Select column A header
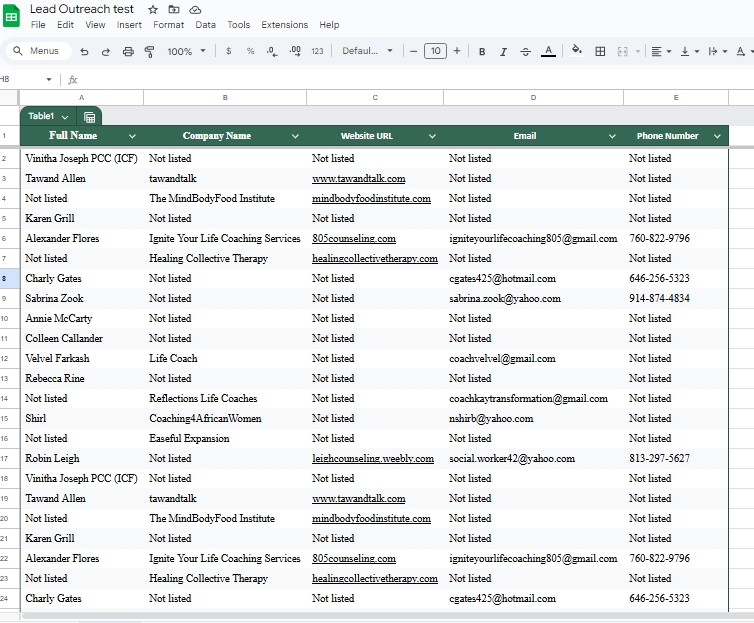This screenshot has width=754, height=623. [81, 98]
